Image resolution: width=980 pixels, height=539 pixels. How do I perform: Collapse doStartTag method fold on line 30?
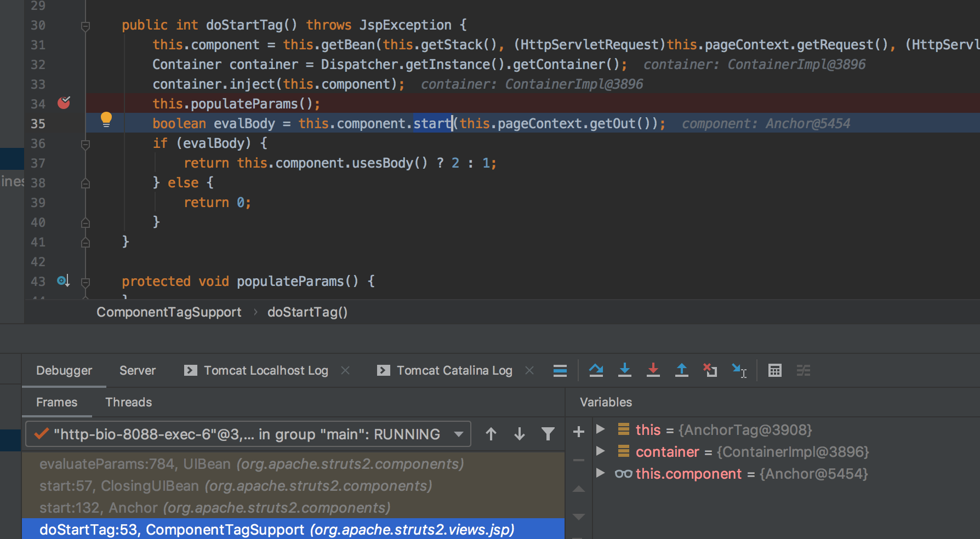coord(86,26)
